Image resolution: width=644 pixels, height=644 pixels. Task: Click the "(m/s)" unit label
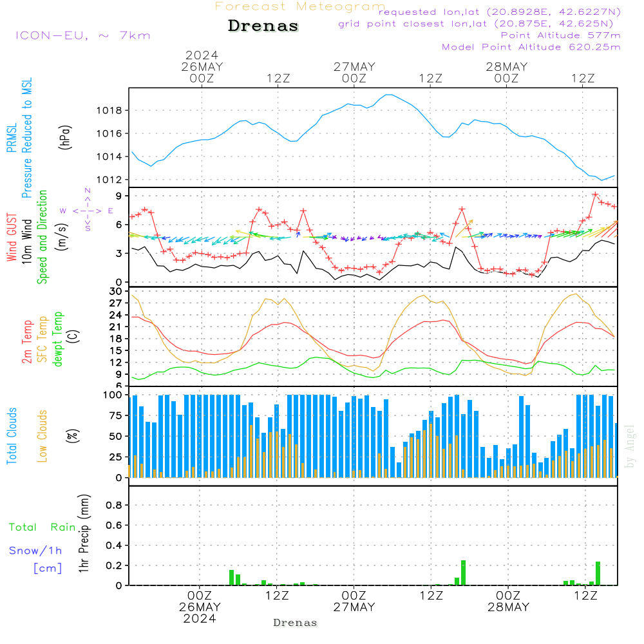(x=62, y=238)
